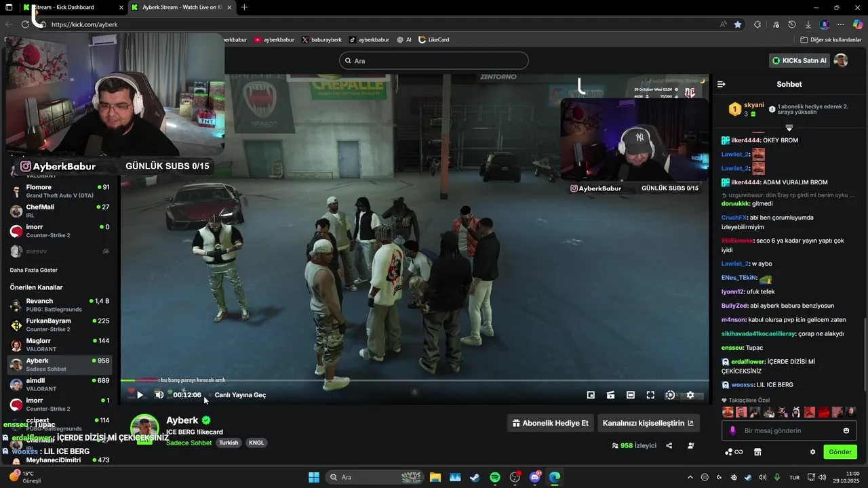Click the KNGL tag under stream title

point(256,443)
